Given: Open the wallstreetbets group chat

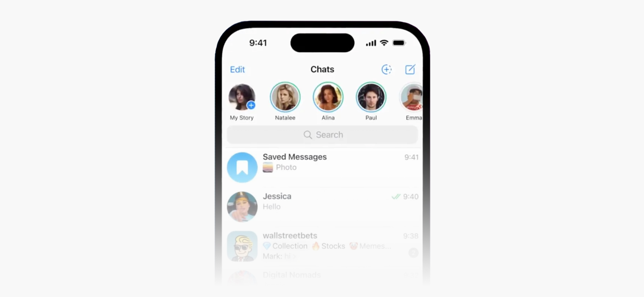Looking at the screenshot, I should point(322,245).
